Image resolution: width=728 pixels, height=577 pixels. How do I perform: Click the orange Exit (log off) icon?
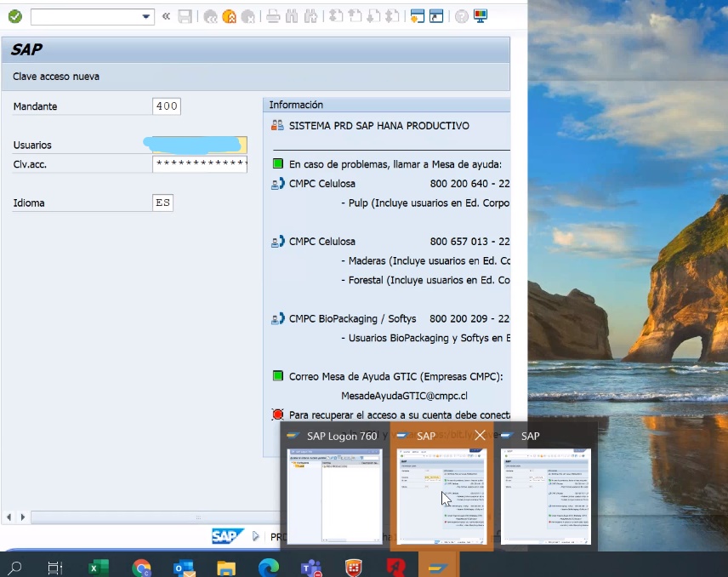229,16
